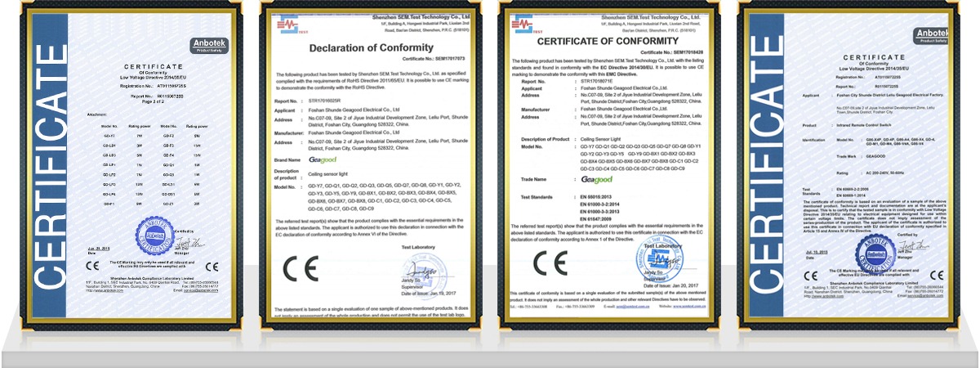Click "Ceiling sensor light" description on the Declaration of Conformity
Viewport: 980px width, 368px height.
tap(327, 175)
